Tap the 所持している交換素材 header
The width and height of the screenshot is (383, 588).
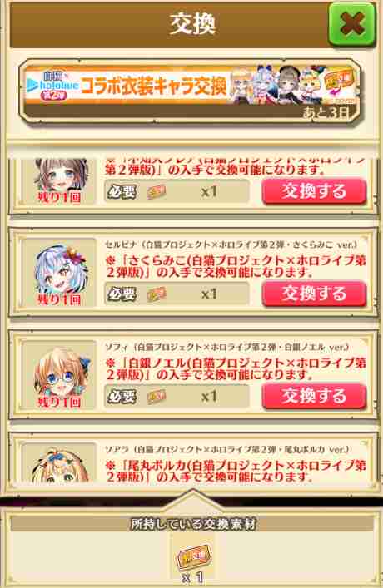click(192, 524)
